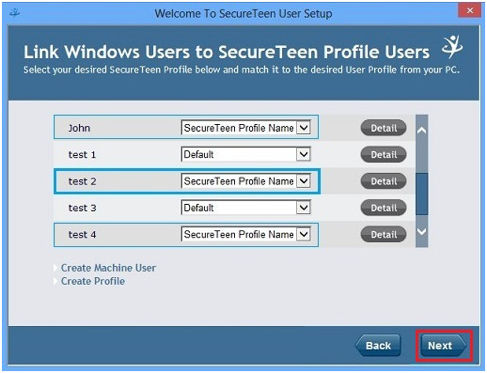Proceed with the Next button
Screen dimensions: 487x373
(x=444, y=346)
